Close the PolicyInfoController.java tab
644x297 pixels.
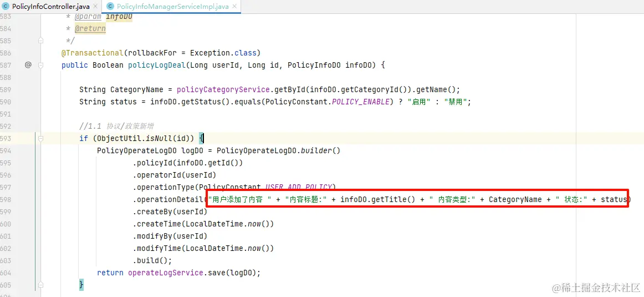coord(95,7)
